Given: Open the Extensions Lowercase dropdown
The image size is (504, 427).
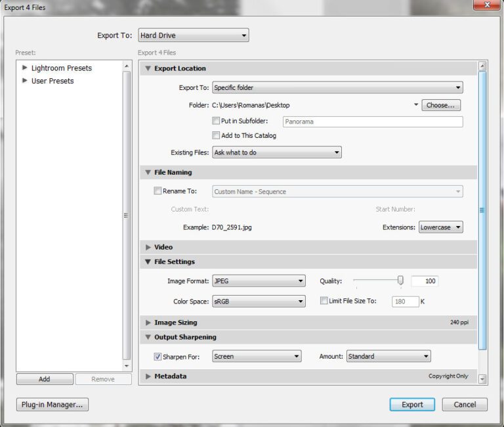Looking at the screenshot, I should [x=441, y=227].
